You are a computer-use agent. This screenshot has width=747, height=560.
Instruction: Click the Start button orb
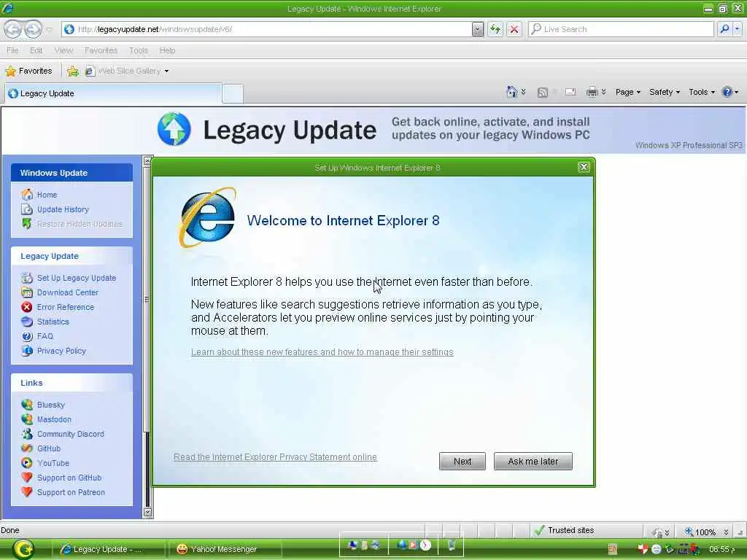(23, 549)
